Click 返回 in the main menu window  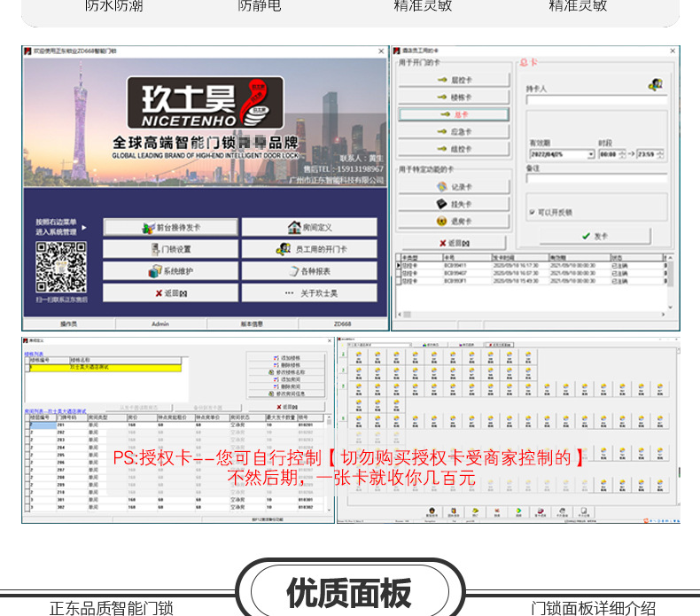170,293
